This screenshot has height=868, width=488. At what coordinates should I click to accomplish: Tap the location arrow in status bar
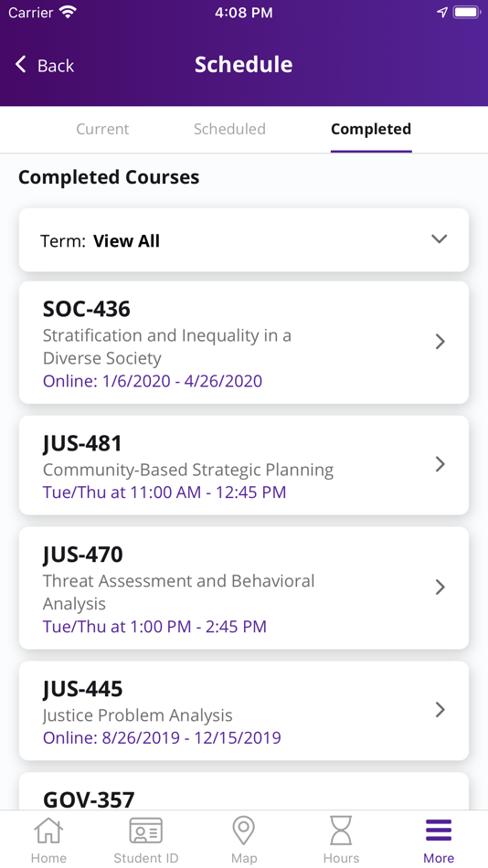(x=442, y=12)
